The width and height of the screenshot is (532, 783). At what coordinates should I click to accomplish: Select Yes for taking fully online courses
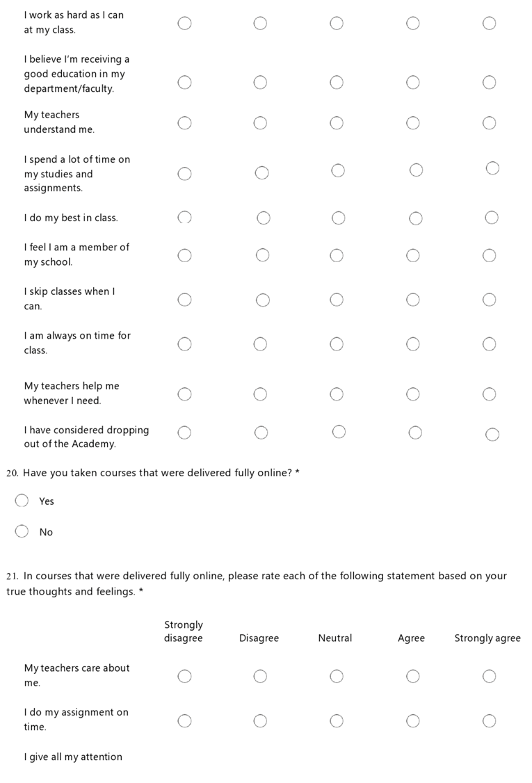[x=22, y=501]
